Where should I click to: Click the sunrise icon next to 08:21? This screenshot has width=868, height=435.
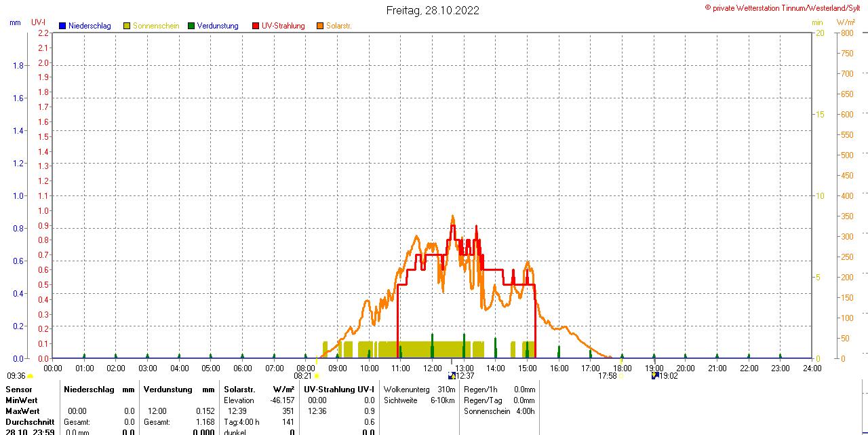coord(317,376)
